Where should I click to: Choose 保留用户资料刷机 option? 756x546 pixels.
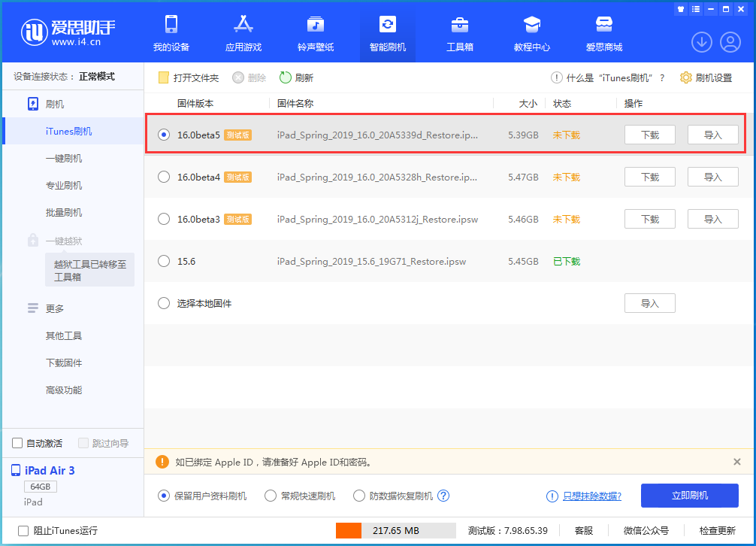click(164, 496)
